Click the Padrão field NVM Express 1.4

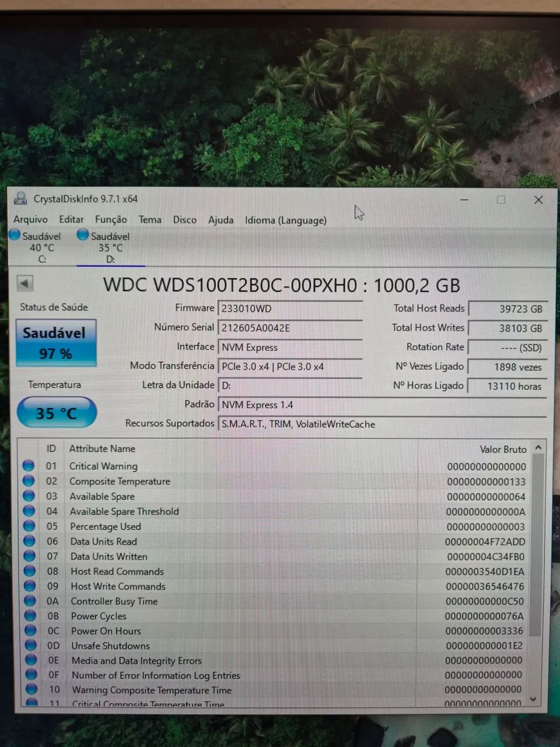[x=382, y=404]
